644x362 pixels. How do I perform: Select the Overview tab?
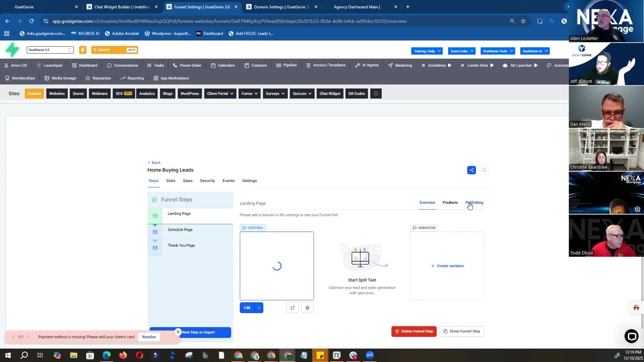pos(427,203)
